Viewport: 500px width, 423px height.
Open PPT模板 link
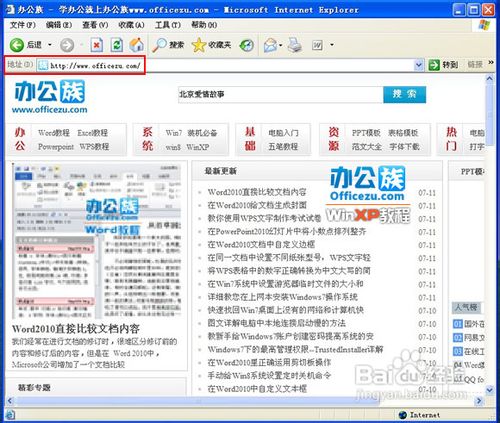[366, 133]
